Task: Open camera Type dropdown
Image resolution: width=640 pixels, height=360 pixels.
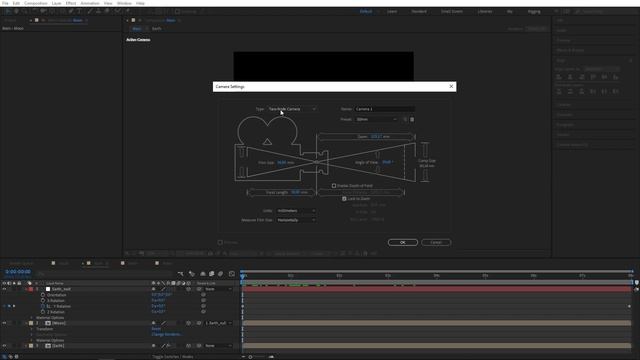Action: tap(292, 109)
